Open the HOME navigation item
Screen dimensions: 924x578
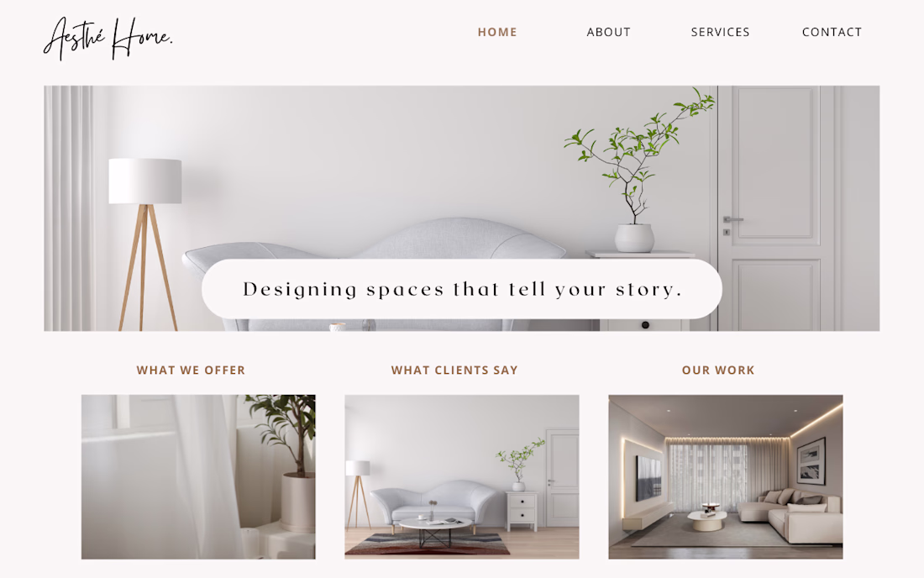(497, 32)
